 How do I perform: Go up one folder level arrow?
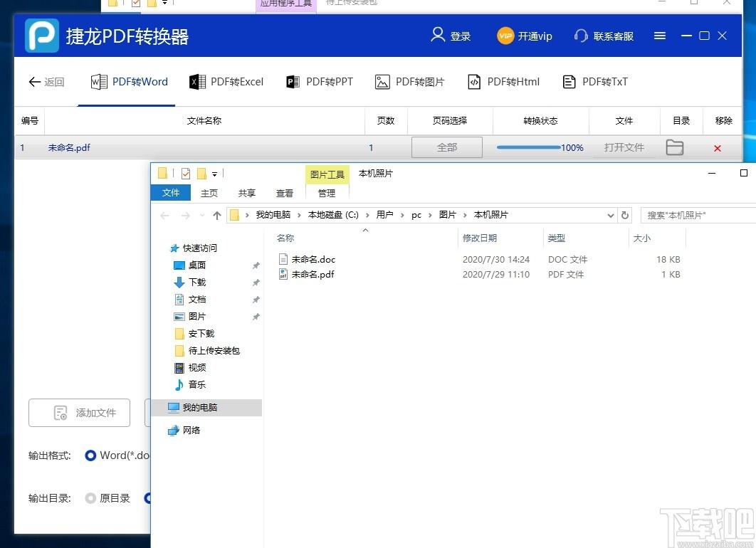217,216
